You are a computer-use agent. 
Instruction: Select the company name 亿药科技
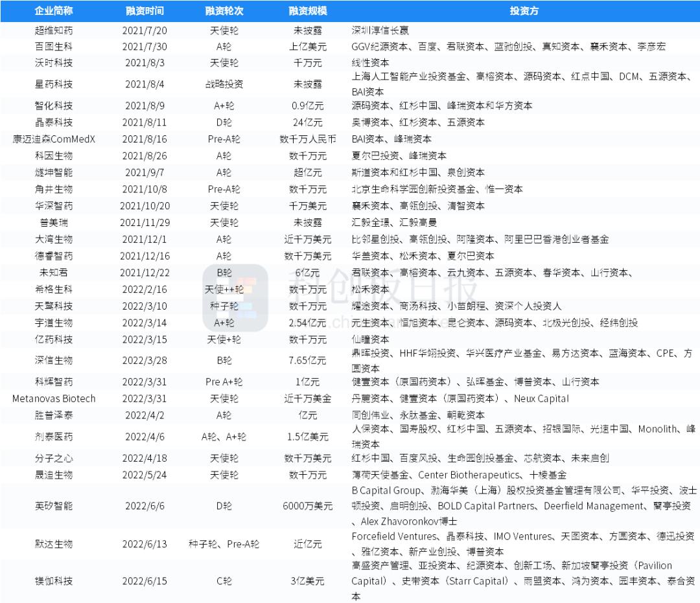point(54,339)
